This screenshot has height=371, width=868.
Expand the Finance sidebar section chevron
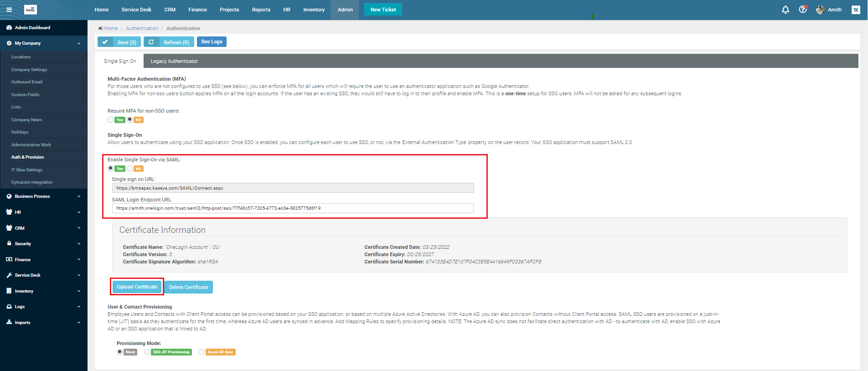[79, 259]
